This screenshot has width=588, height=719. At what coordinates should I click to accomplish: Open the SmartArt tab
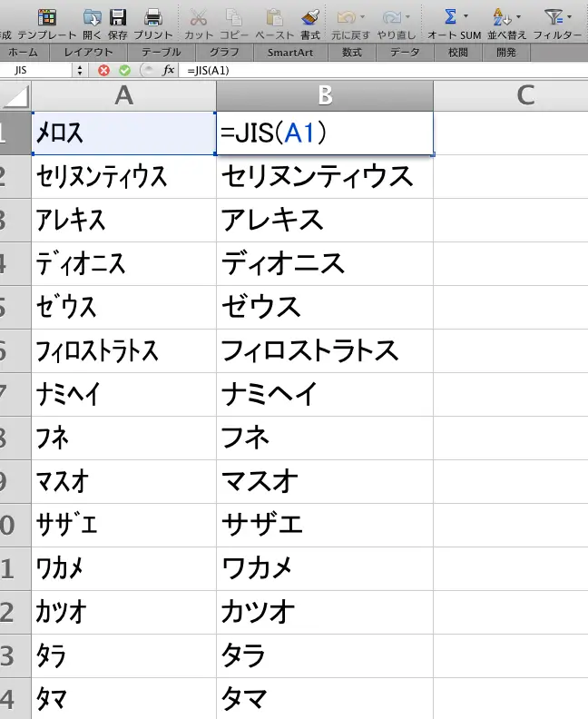click(290, 53)
